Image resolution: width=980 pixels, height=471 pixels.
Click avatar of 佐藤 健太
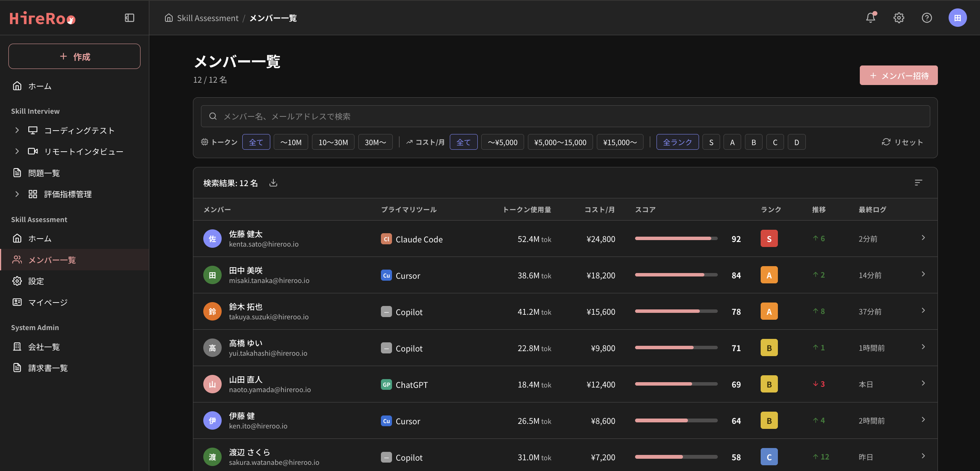(212, 239)
